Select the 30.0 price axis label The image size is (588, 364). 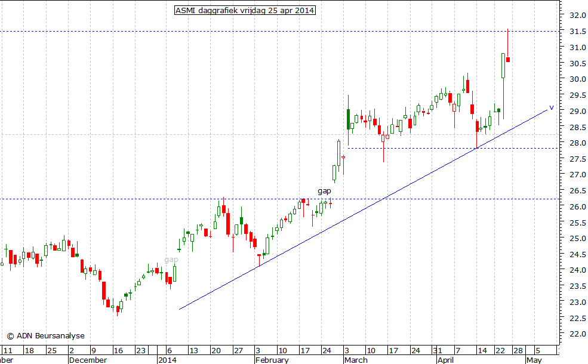point(577,79)
